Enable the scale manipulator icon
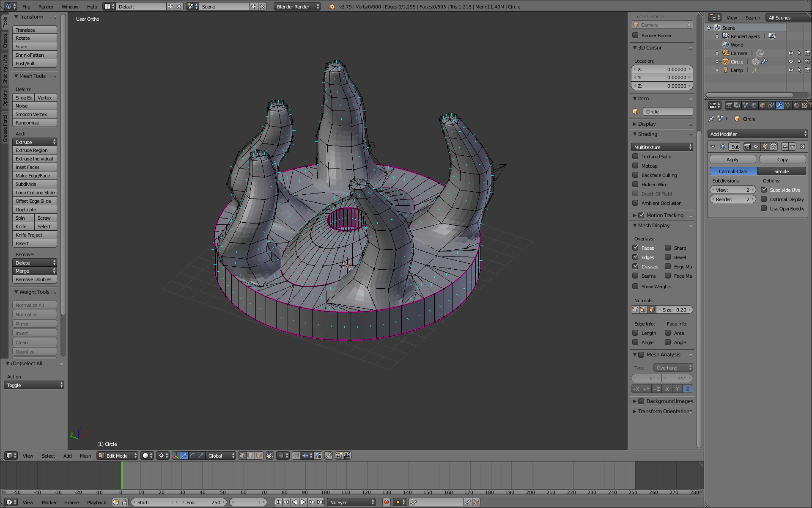 point(201,456)
